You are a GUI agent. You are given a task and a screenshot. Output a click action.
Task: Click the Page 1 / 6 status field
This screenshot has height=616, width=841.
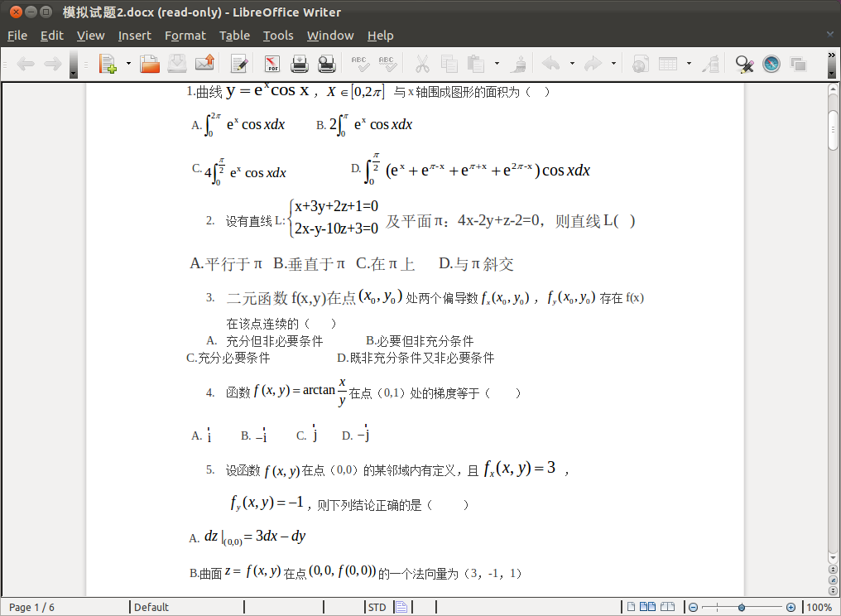tap(32, 607)
